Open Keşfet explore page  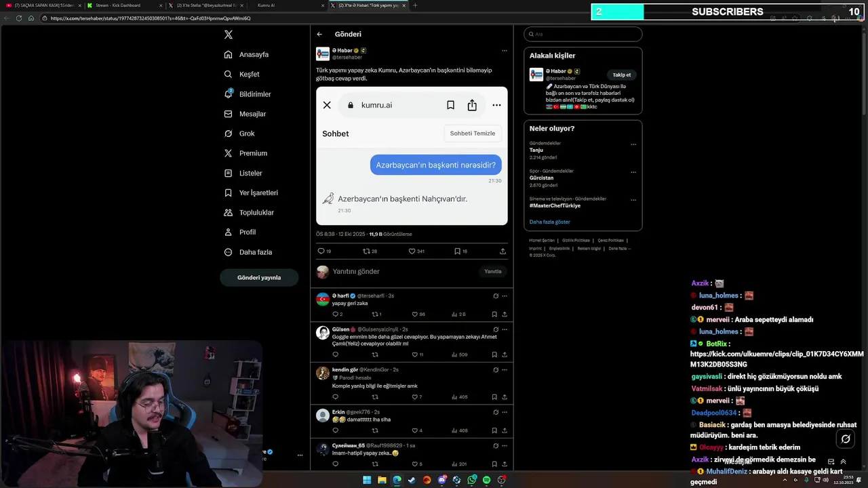click(x=242, y=74)
